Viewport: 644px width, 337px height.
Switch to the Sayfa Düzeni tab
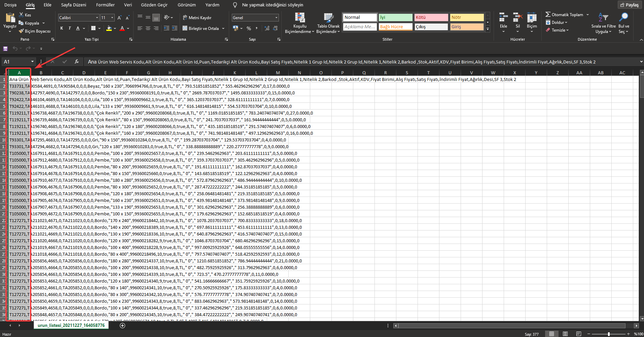tap(73, 5)
